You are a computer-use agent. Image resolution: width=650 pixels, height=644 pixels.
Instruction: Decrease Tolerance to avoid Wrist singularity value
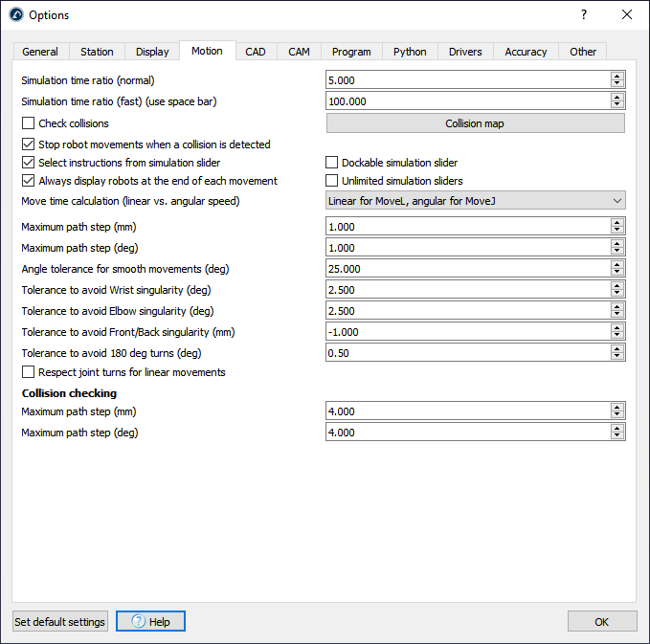pyautogui.click(x=617, y=294)
